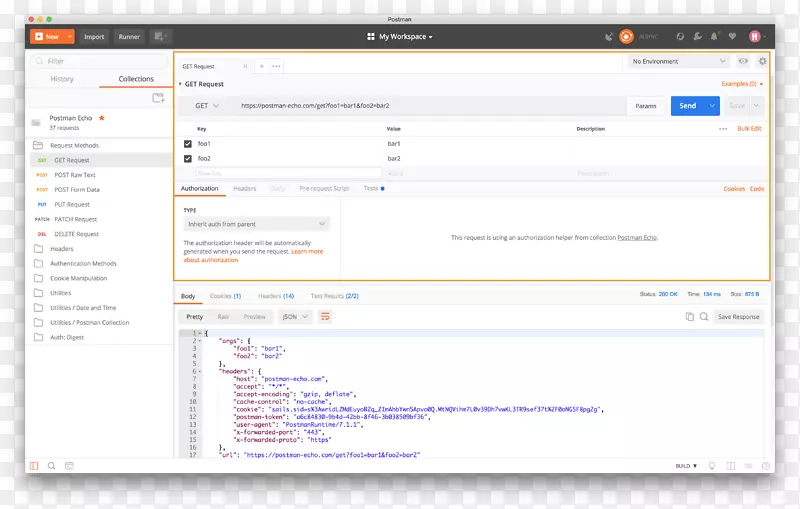The width and height of the screenshot is (800, 509).
Task: Click the orange sync status icon
Action: click(626, 37)
